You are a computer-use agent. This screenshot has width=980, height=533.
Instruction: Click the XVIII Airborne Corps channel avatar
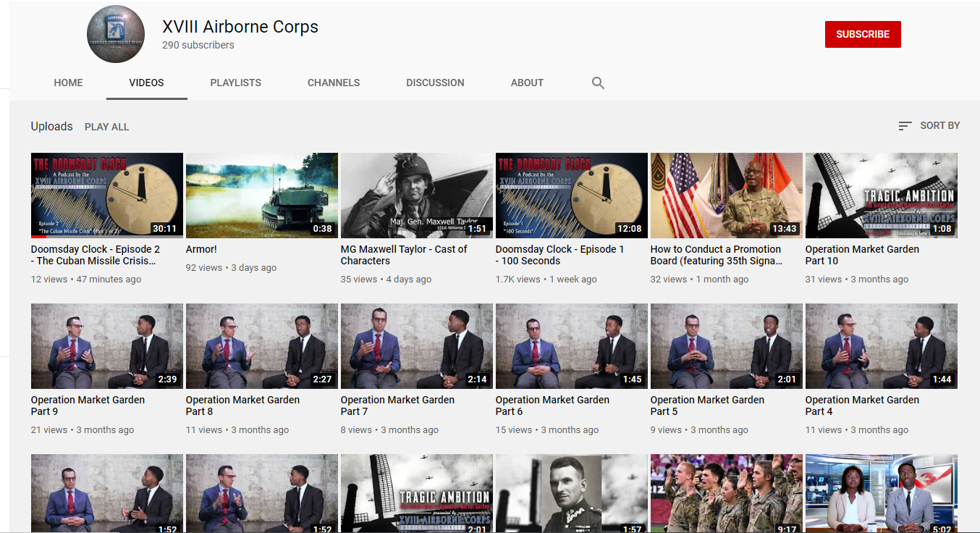click(x=116, y=34)
